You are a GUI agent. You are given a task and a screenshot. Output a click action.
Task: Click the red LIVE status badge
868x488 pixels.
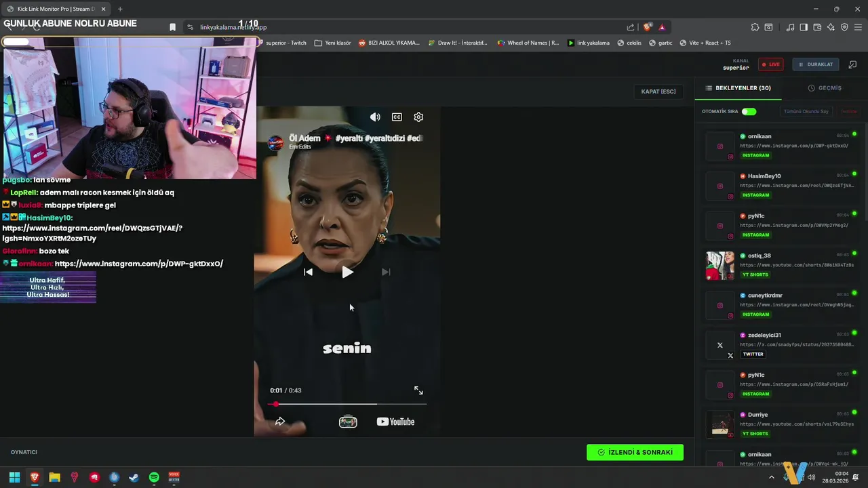[770, 64]
